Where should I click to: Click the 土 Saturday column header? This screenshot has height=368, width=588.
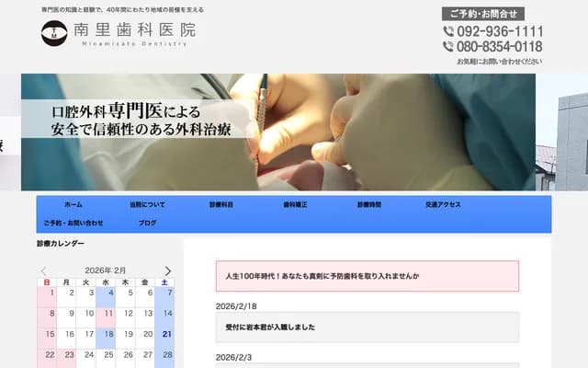coord(164,282)
